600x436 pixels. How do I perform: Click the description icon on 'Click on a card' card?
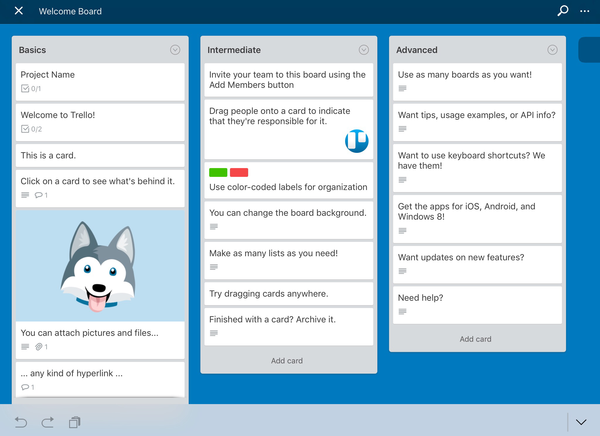[25, 195]
